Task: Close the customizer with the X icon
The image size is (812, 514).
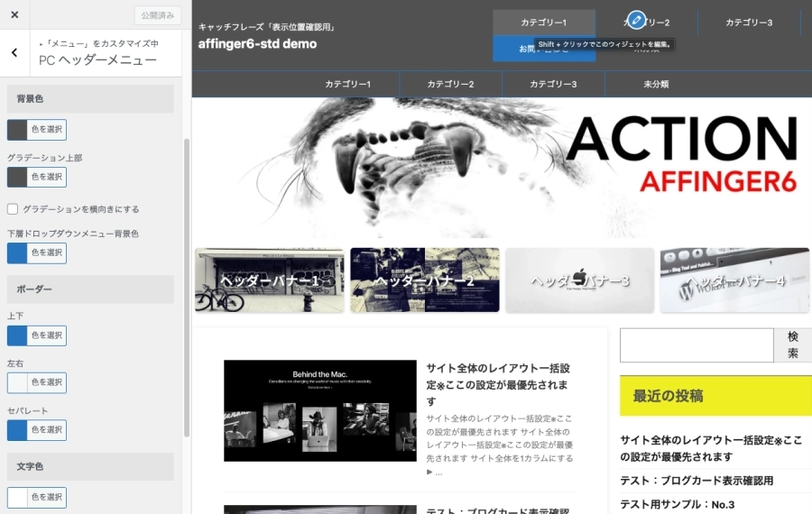Action: coord(14,15)
